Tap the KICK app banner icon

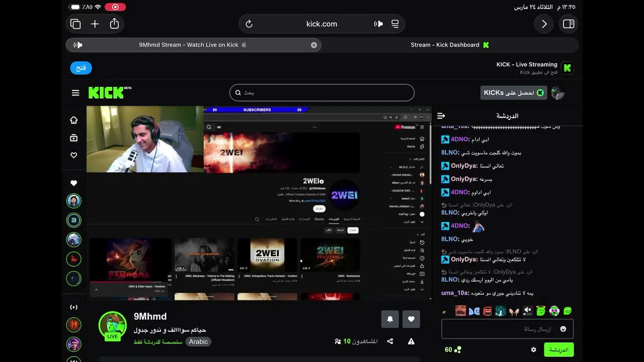[x=567, y=68]
